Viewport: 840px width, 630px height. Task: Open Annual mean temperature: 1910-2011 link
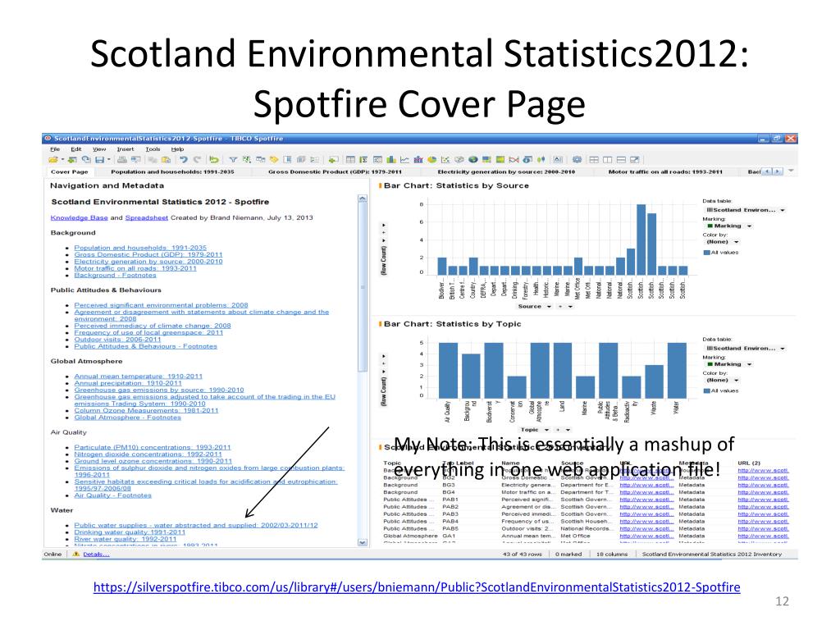138,377
